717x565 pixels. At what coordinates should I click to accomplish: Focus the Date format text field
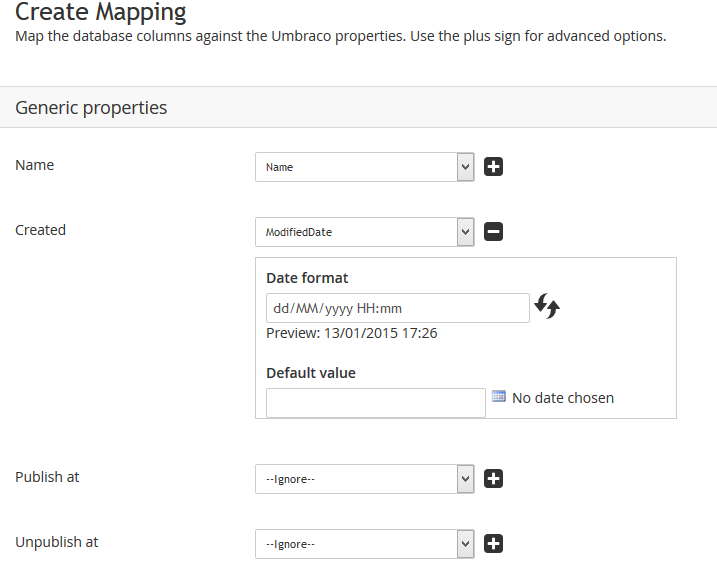pos(398,308)
